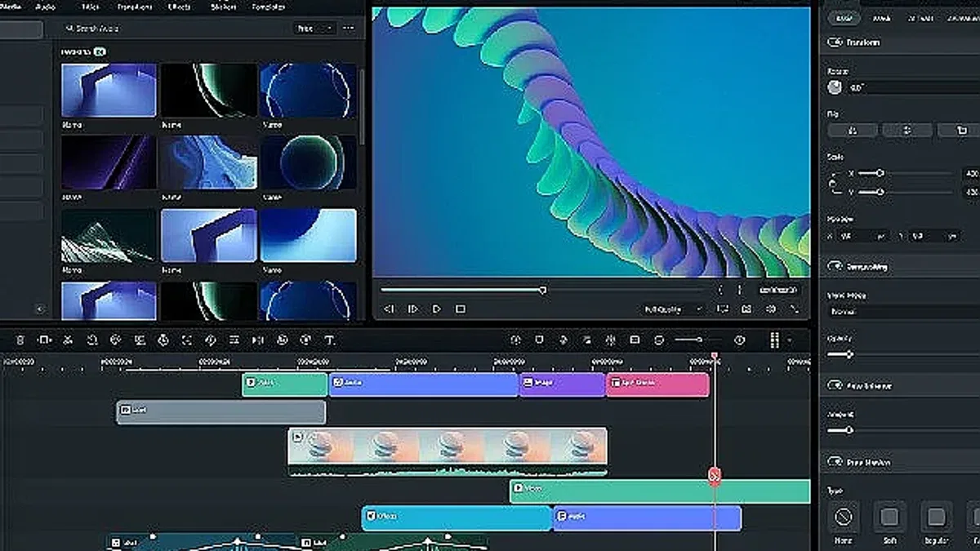
Task: Select the pink clip on the top track
Action: point(657,384)
